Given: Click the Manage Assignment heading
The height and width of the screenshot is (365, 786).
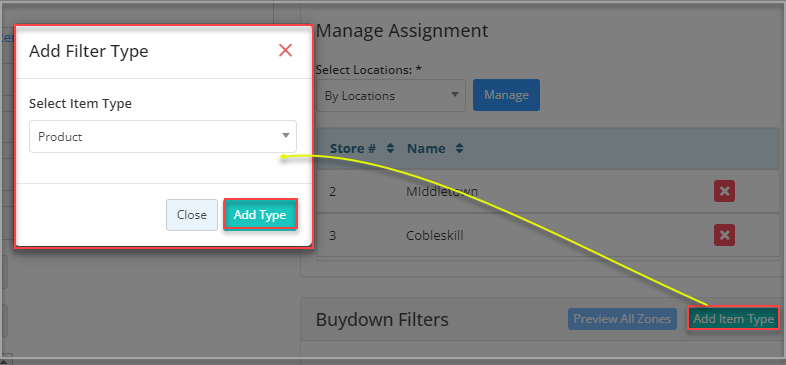Looking at the screenshot, I should (402, 31).
